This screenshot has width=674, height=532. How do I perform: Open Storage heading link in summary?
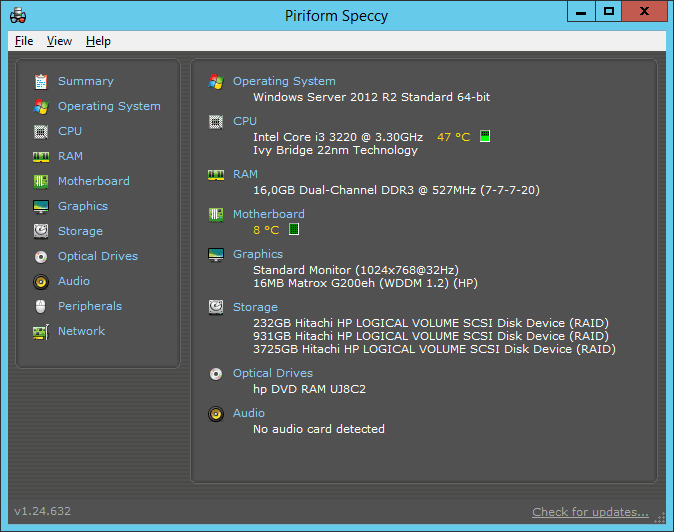[255, 307]
